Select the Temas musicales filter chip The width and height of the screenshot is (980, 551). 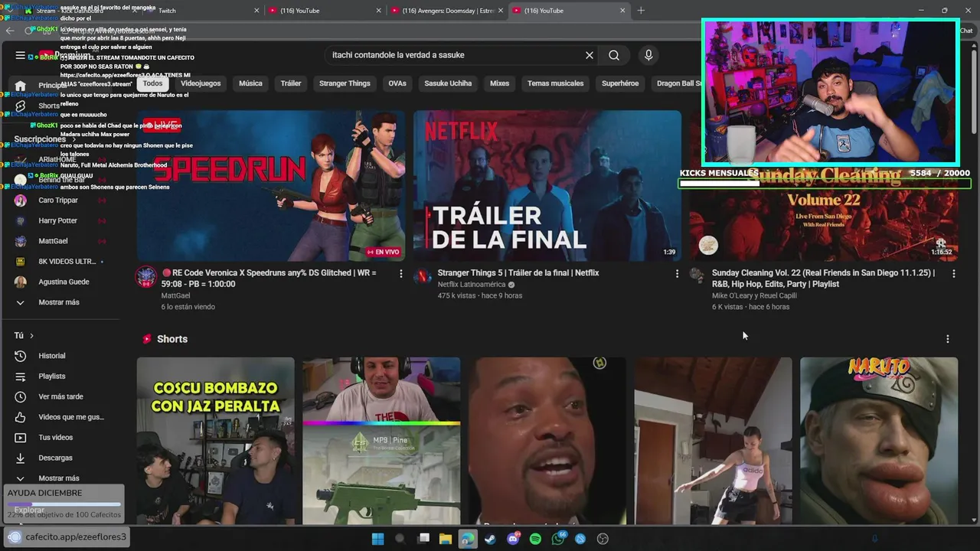click(555, 83)
